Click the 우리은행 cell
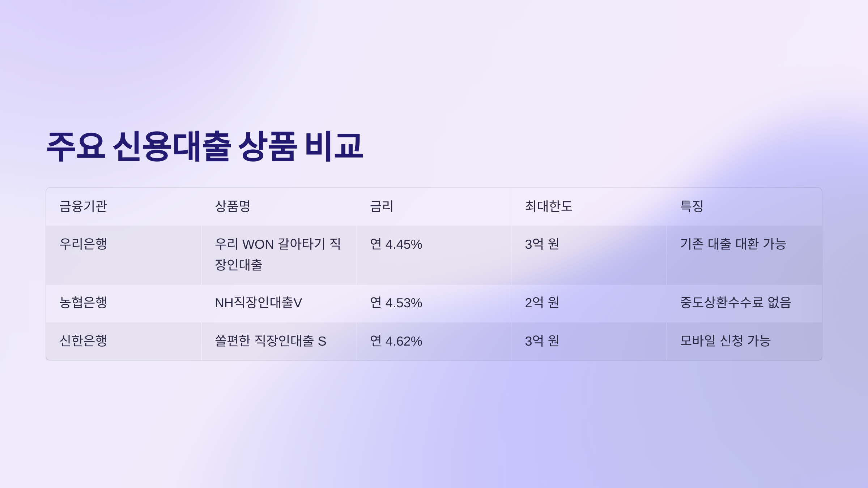The image size is (868, 488). (x=83, y=244)
